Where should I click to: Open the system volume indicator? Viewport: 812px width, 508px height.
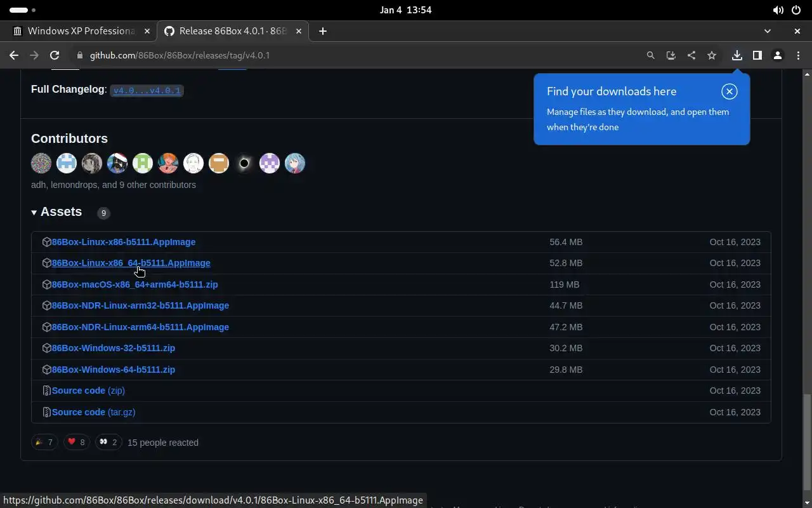click(x=778, y=10)
